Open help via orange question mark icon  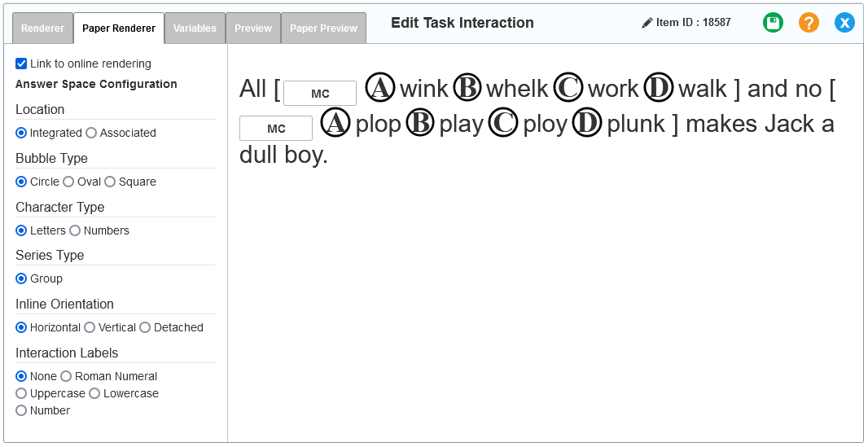(x=809, y=23)
